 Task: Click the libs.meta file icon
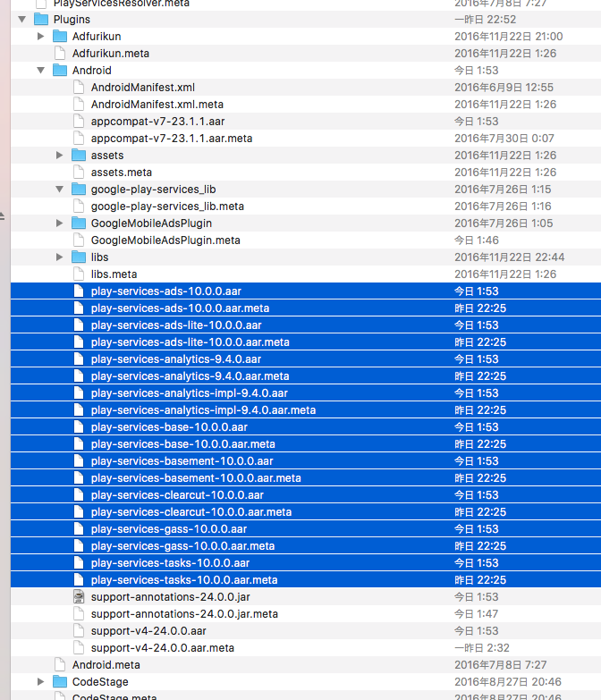(x=79, y=274)
